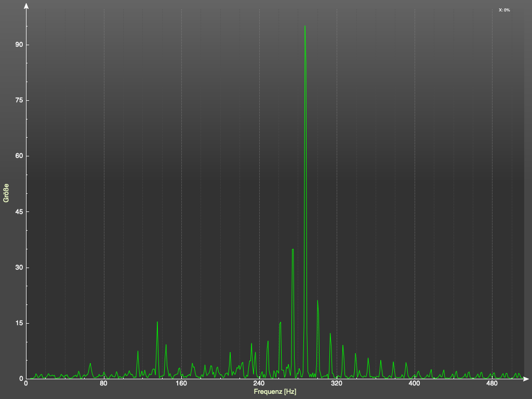Click the 320 tick label on frequency axis

(337, 384)
